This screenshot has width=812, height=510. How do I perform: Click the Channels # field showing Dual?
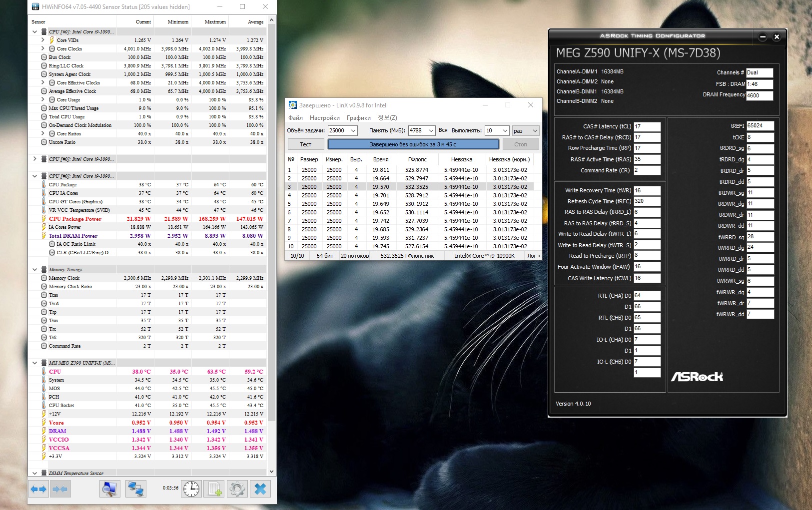[x=760, y=72]
